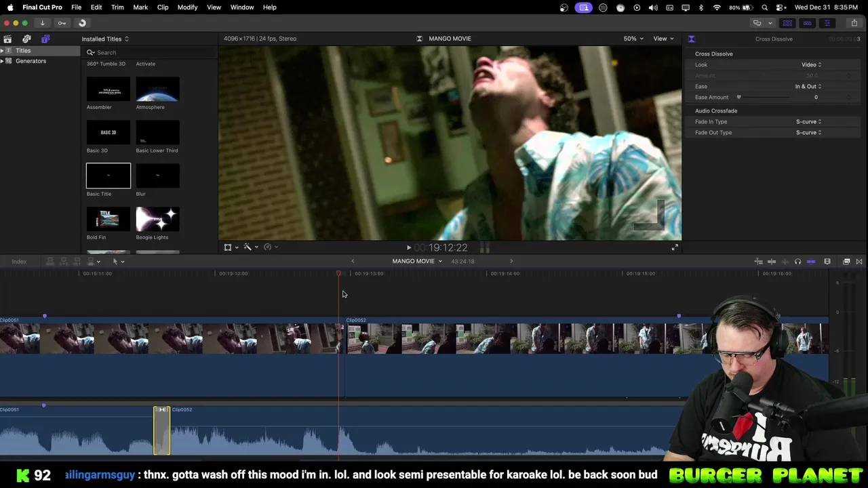
Task: Click the fullscreen viewer arrows icon
Action: pyautogui.click(x=675, y=247)
